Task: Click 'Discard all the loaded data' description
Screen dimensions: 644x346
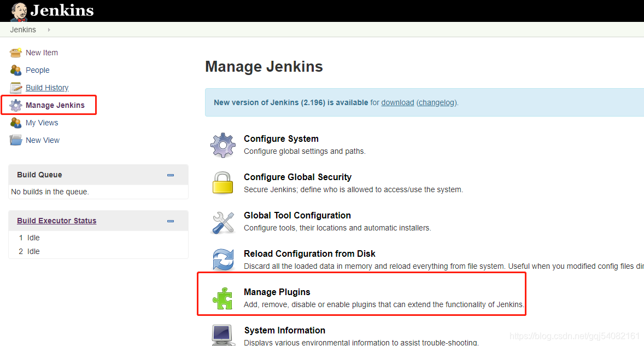Action: click(x=443, y=266)
